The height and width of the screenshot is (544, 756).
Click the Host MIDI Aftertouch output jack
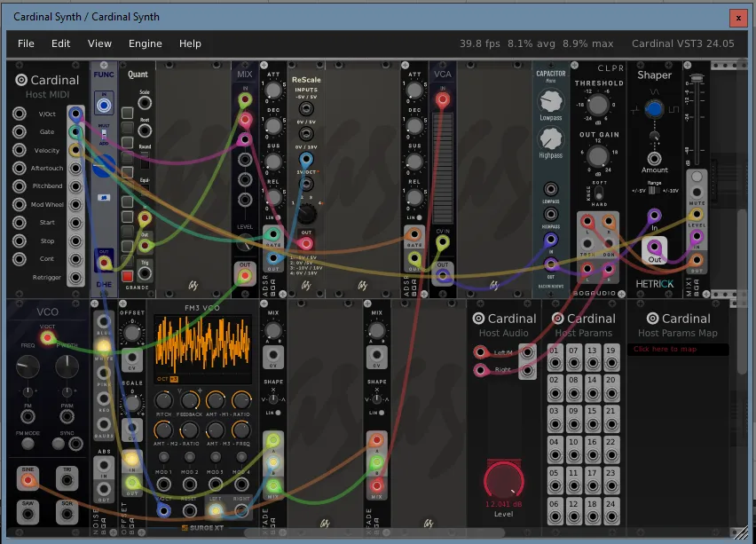pyautogui.click(x=75, y=169)
